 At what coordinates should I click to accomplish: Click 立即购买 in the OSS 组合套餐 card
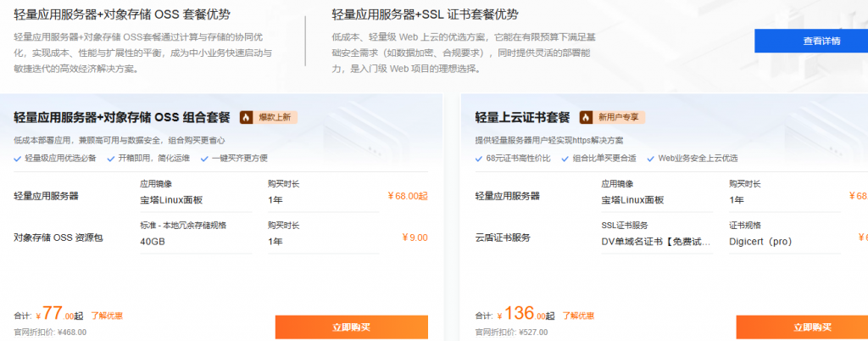click(352, 327)
